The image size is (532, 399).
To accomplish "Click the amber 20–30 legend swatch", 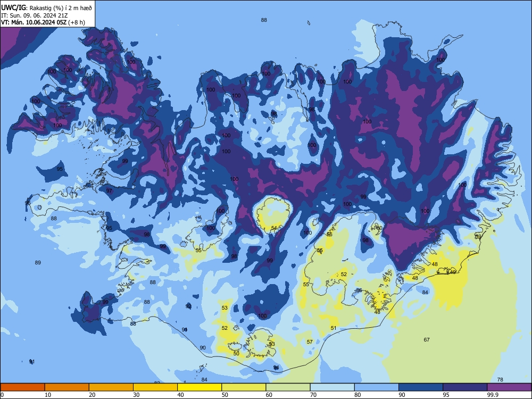I will click(111, 387).
